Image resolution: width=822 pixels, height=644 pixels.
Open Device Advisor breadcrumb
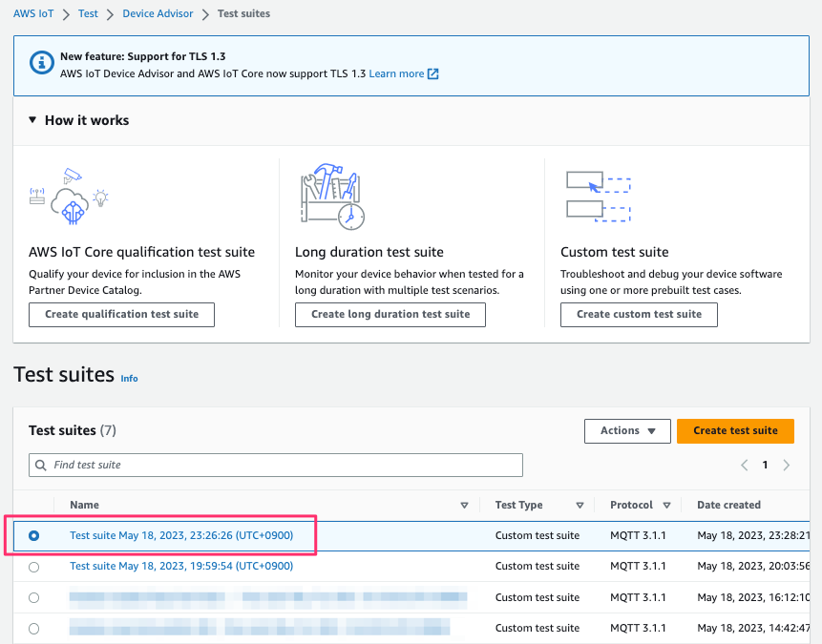(x=158, y=14)
